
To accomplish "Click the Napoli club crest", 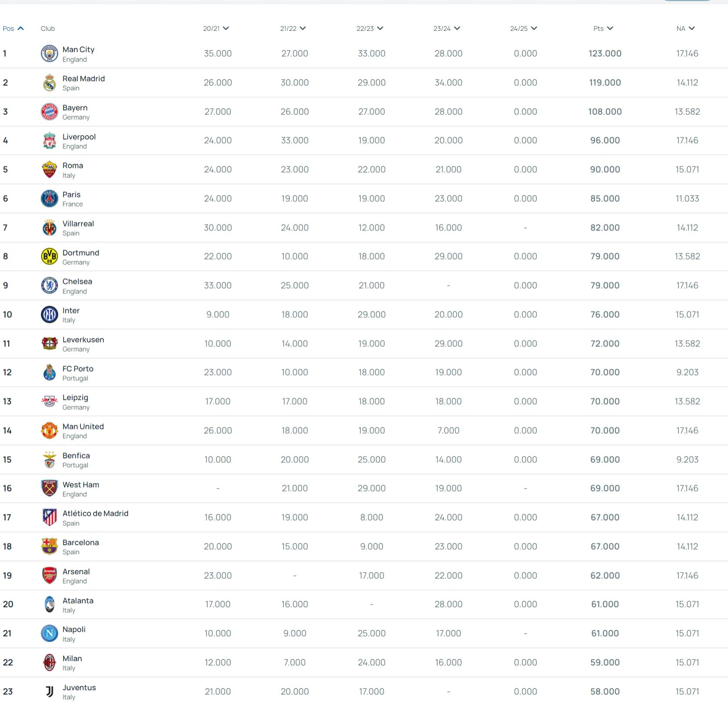I will 50,633.
